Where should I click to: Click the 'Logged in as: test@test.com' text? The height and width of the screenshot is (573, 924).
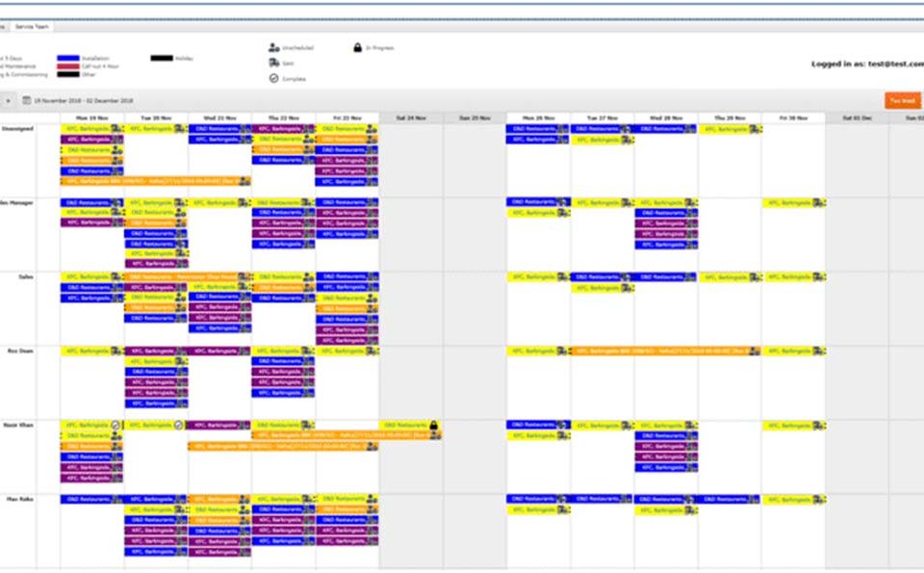point(867,64)
